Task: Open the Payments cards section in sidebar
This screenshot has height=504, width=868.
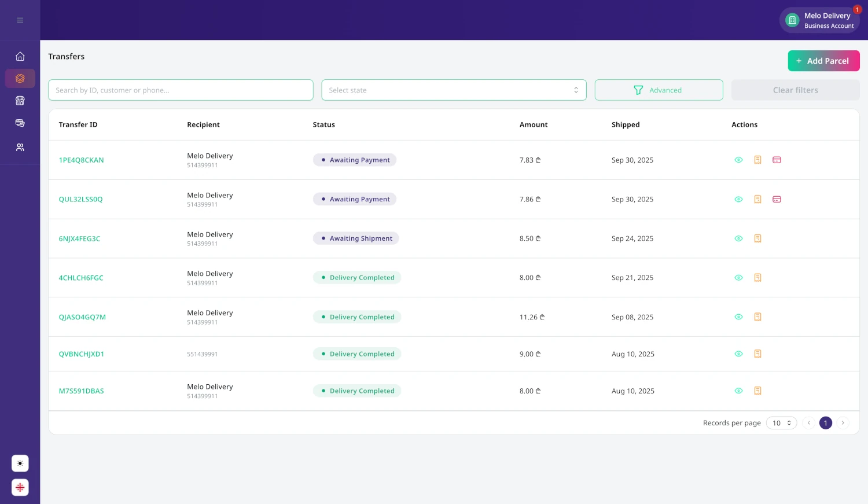Action: (20, 123)
